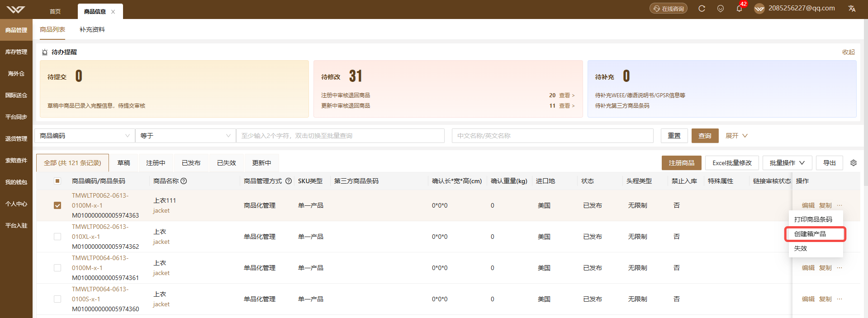
Task: Click the app logo in top-left corner
Action: pyautogui.click(x=16, y=9)
